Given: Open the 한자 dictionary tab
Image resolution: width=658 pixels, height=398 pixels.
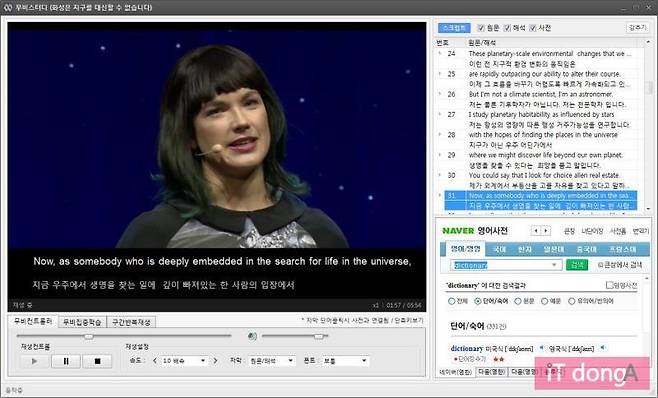Looking at the screenshot, I should pos(525,249).
